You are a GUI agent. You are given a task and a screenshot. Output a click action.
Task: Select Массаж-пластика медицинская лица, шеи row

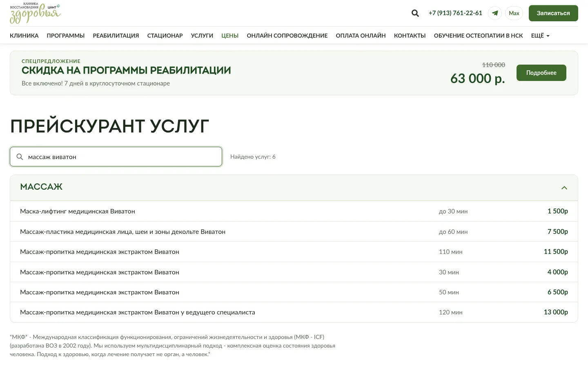(294, 231)
